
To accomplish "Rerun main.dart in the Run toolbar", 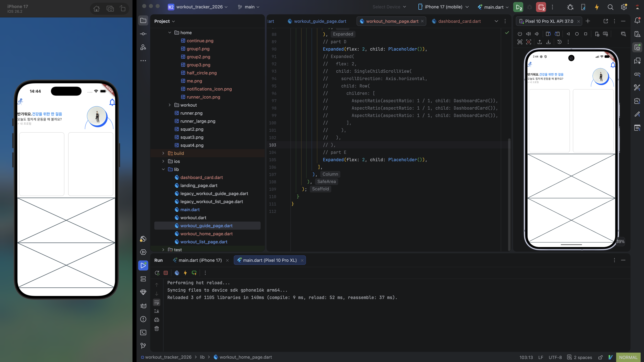I will click(x=157, y=273).
